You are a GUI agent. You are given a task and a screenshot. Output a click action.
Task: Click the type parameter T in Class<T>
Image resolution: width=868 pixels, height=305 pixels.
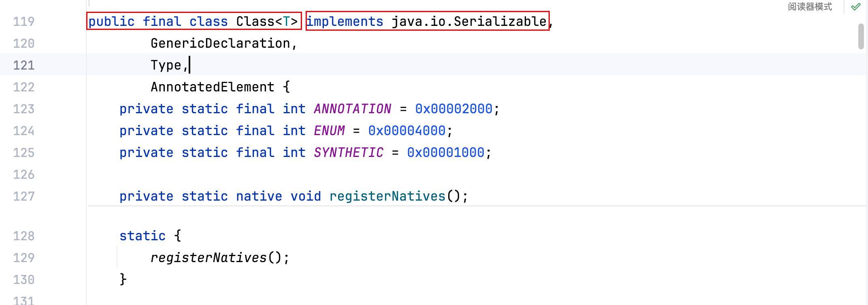coord(287,21)
